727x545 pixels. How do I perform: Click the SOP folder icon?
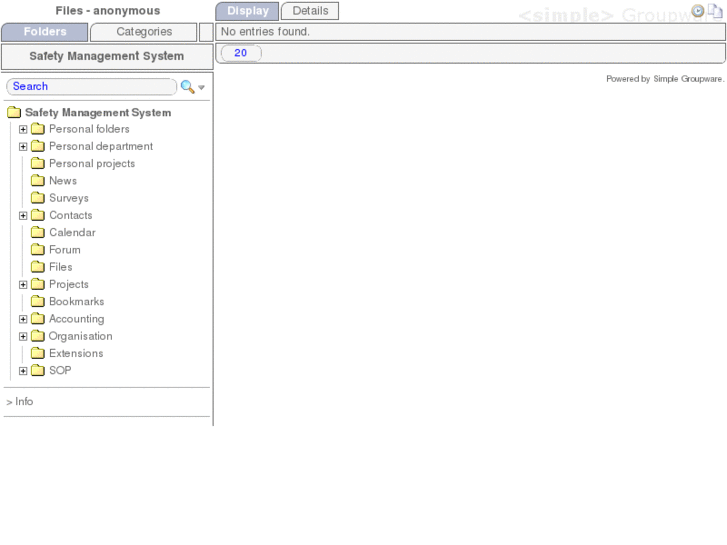click(38, 371)
